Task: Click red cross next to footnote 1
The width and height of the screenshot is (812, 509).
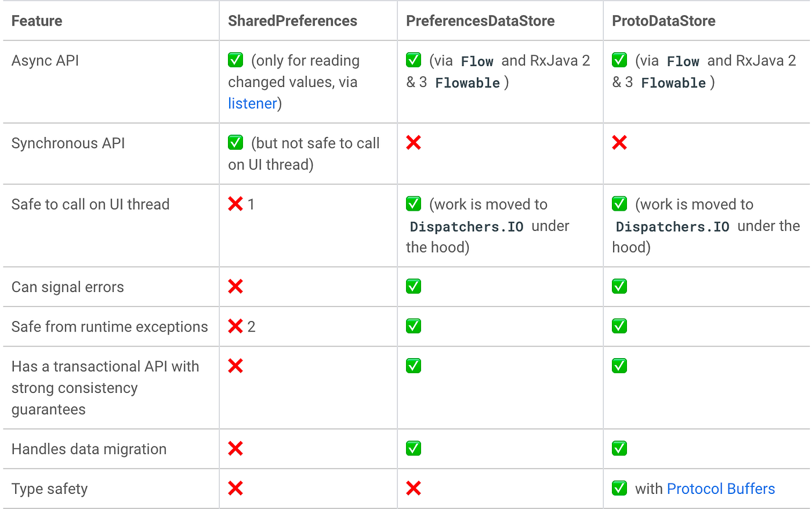Action: coord(235,204)
